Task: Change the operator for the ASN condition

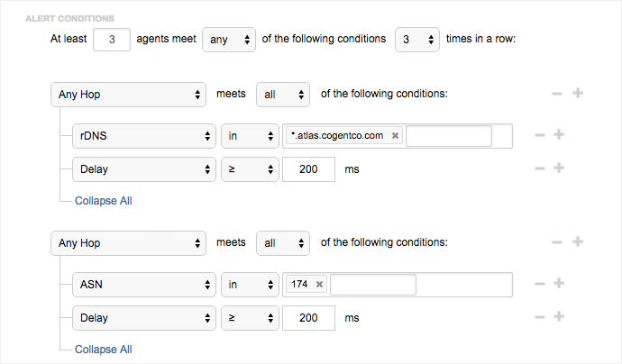Action: 250,285
